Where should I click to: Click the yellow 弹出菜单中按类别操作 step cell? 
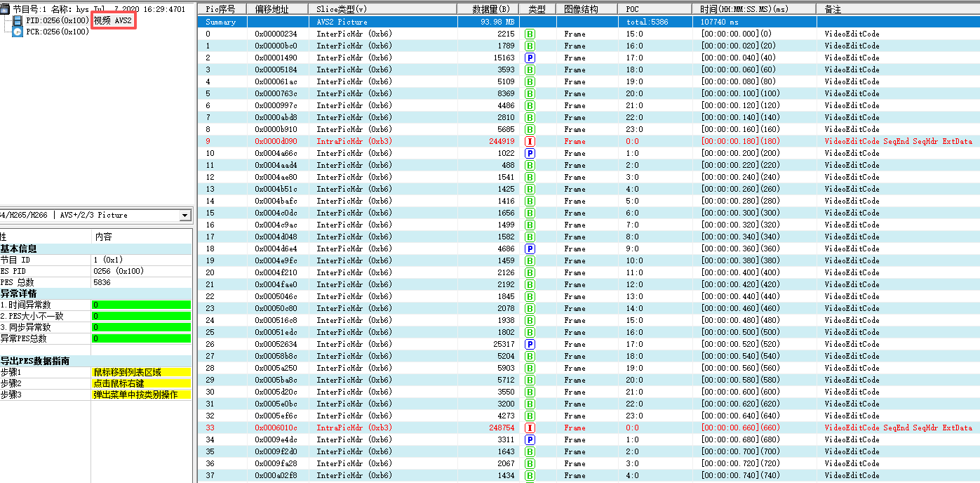pyautogui.click(x=141, y=395)
